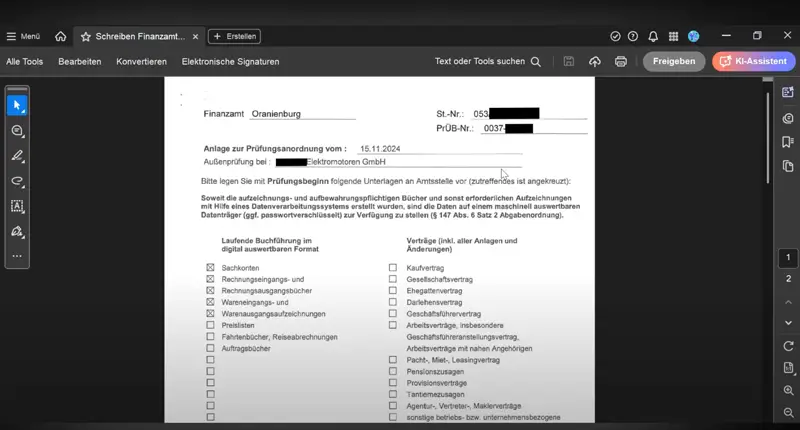The height and width of the screenshot is (430, 800).
Task: Open the notifications bell
Action: [653, 36]
